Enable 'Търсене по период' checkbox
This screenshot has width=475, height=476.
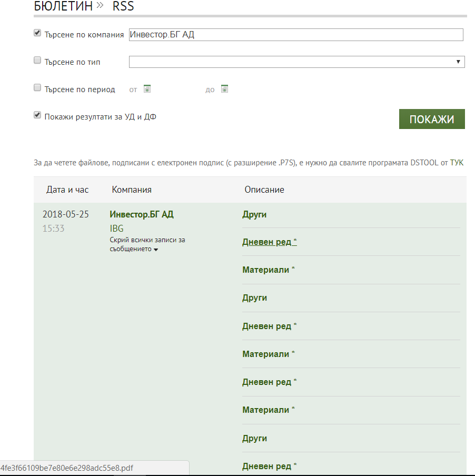point(37,87)
